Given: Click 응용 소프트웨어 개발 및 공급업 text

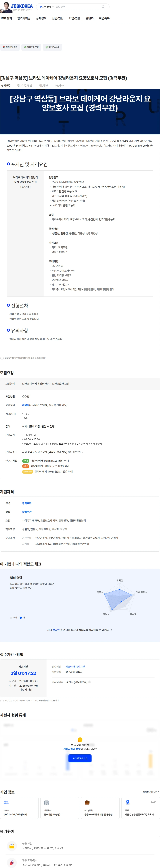Looking at the screenshot, I should (x=98, y=814).
